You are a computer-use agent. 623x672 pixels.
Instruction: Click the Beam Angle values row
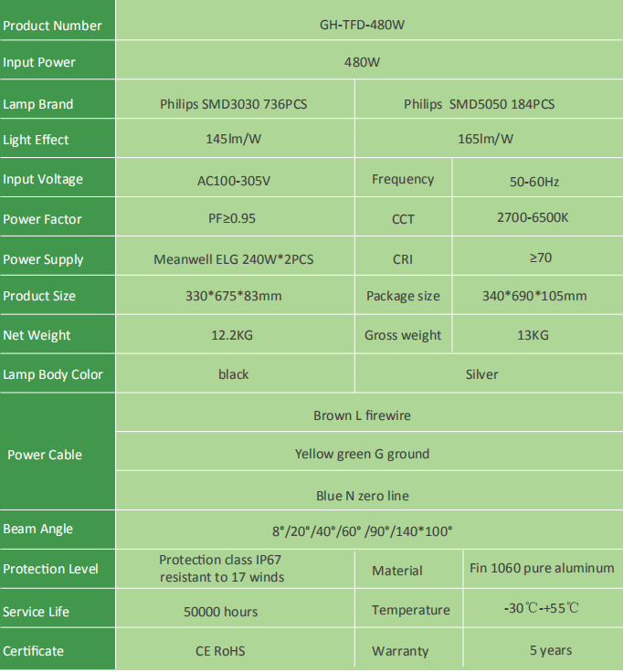[x=369, y=530]
